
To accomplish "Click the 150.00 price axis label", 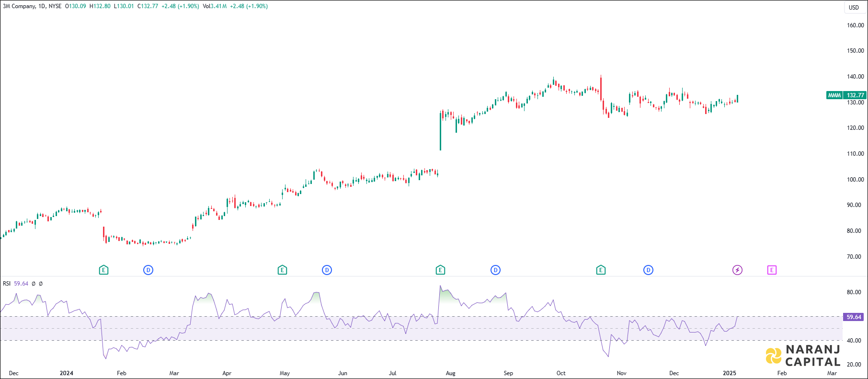I will coord(856,51).
